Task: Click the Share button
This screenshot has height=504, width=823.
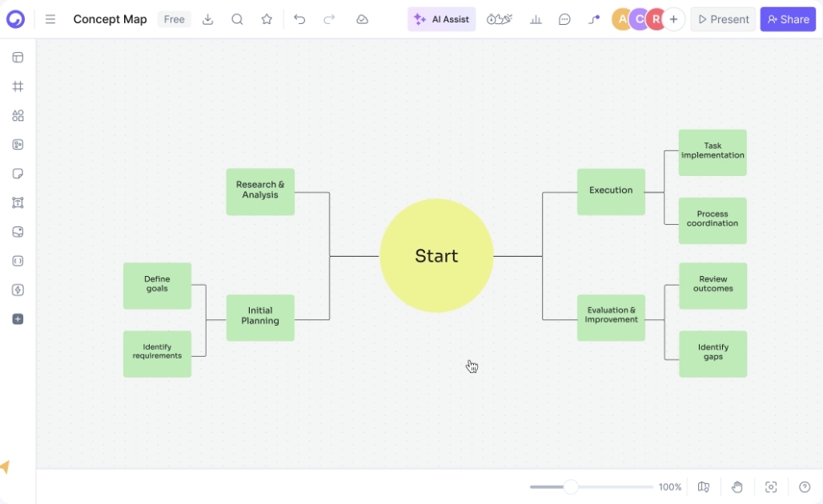Action: [788, 19]
